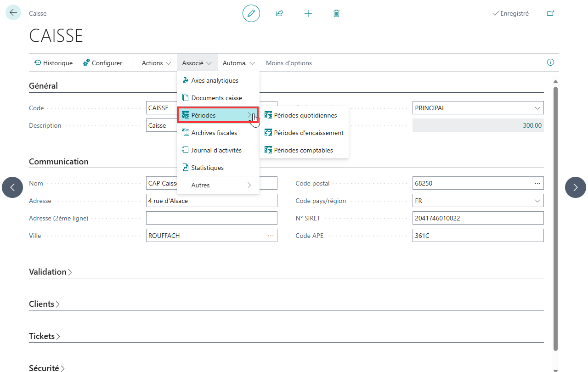Image resolution: width=588 pixels, height=372 pixels.
Task: Open Historique from the action bar
Action: point(53,63)
